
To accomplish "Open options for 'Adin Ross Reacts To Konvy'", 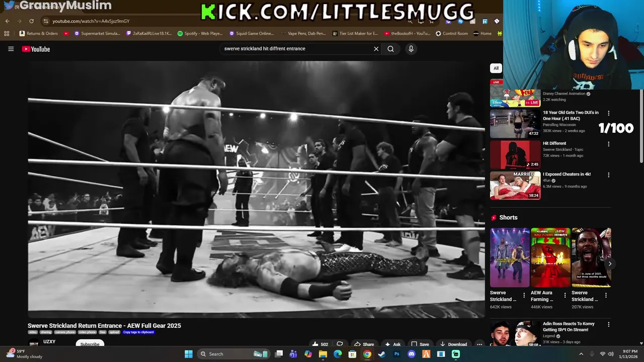I will pos(608,325).
